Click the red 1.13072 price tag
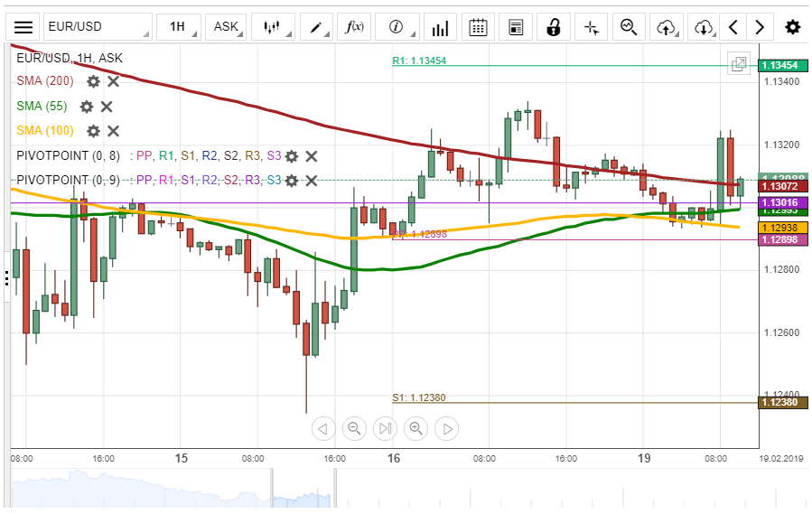This screenshot has width=812, height=514. point(782,186)
